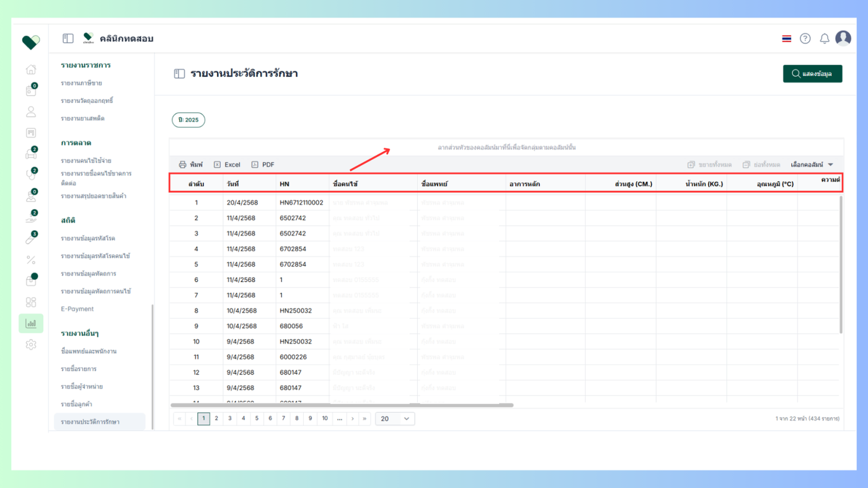
Task: Open the four-squares dashboard icon in rail
Action: pos(30,302)
